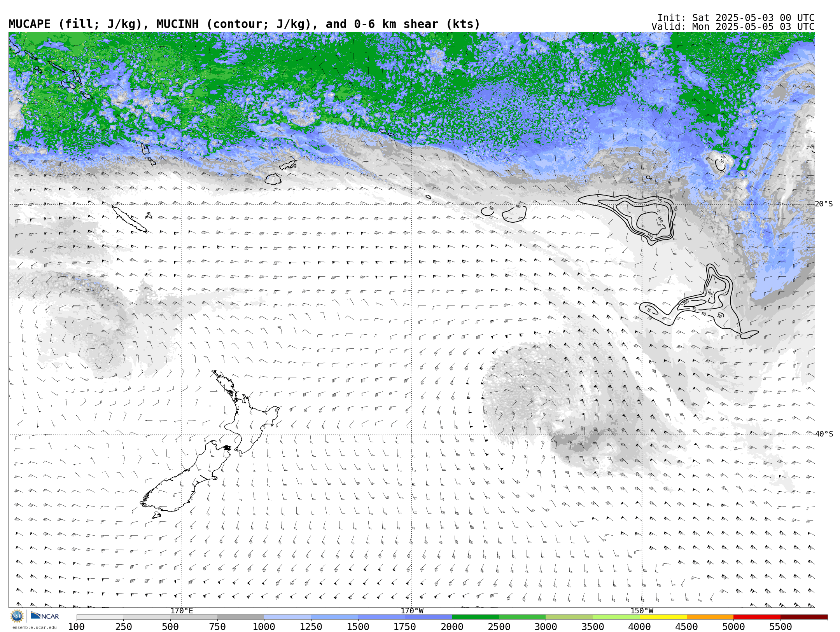Click the 20°S latitude label

pos(824,204)
